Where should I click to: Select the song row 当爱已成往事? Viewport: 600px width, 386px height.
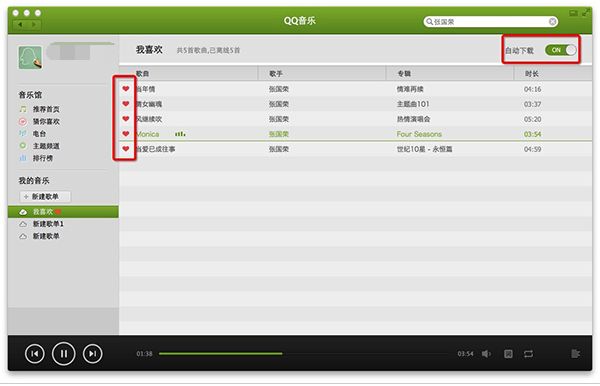(355, 149)
